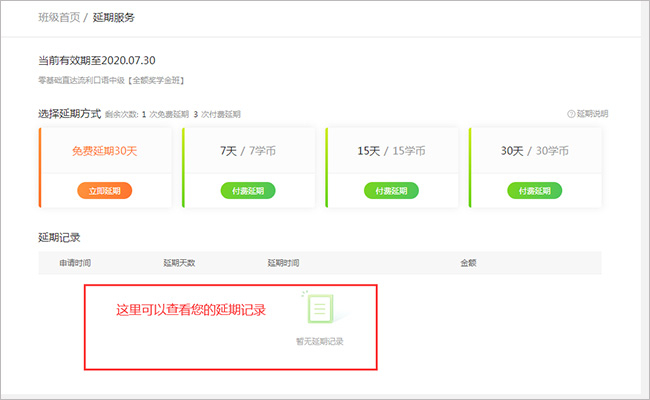Click the 延期时间 column header
The width and height of the screenshot is (650, 400).
283,263
